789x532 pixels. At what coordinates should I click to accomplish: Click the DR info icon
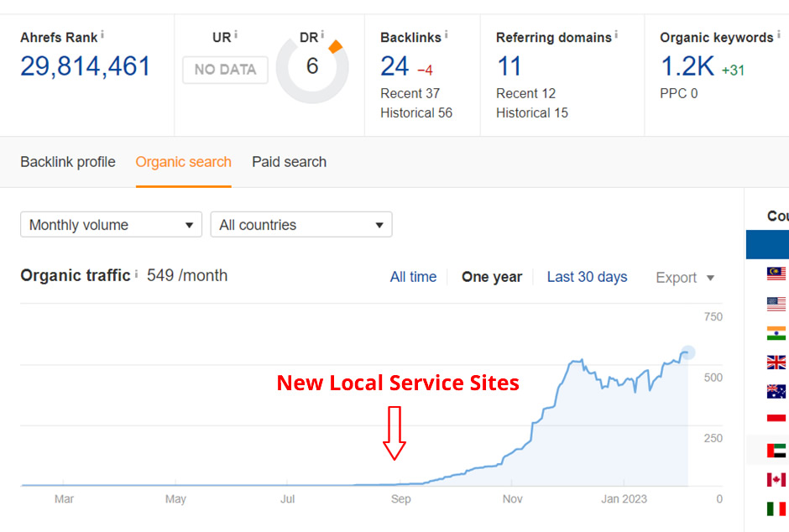coord(322,34)
